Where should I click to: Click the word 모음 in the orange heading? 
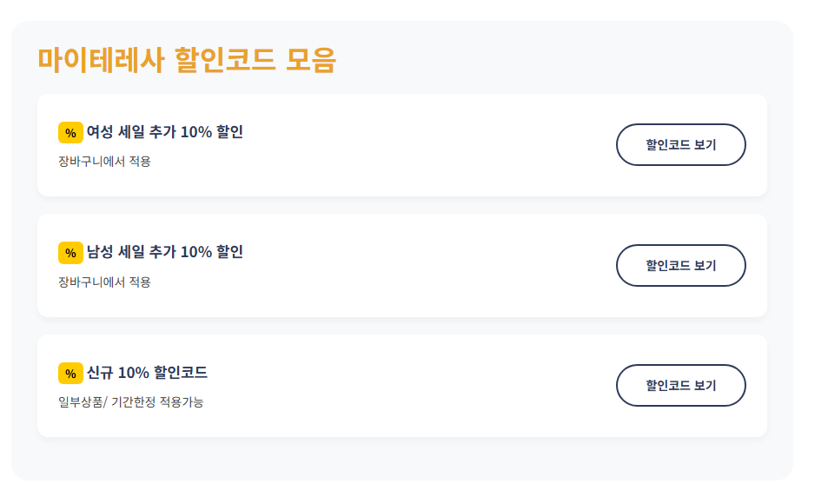coord(310,59)
